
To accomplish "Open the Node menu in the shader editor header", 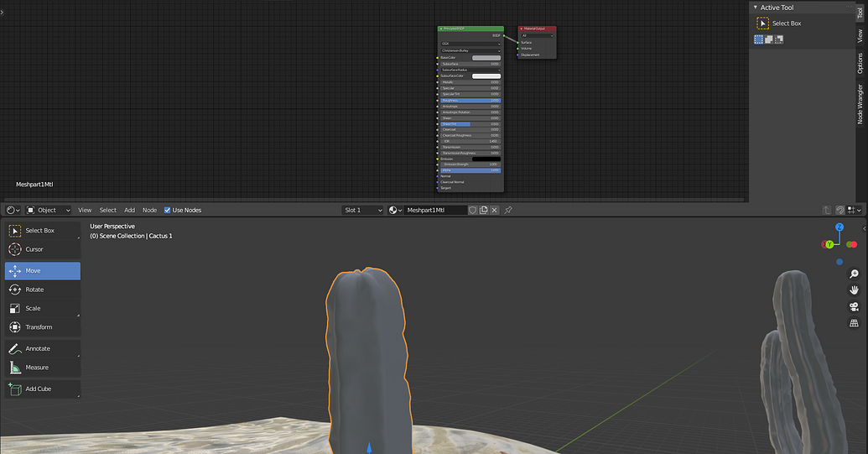I will pos(149,210).
